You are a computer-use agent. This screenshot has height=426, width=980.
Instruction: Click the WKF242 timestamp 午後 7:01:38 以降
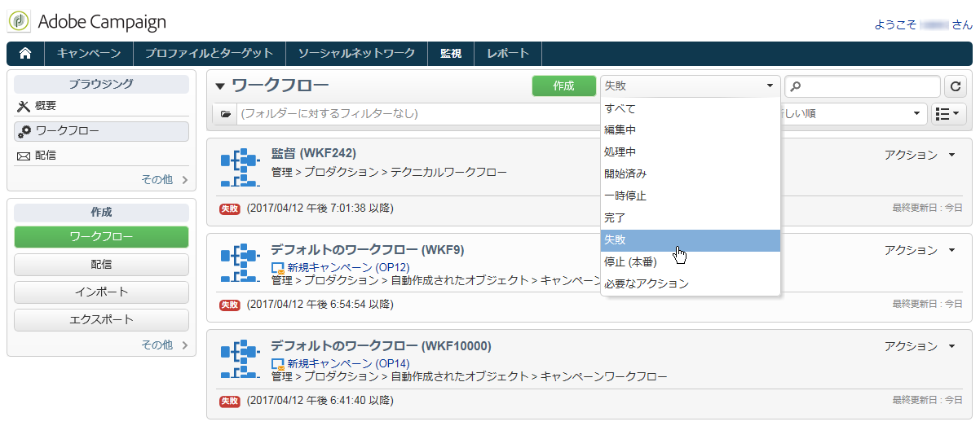(x=320, y=209)
